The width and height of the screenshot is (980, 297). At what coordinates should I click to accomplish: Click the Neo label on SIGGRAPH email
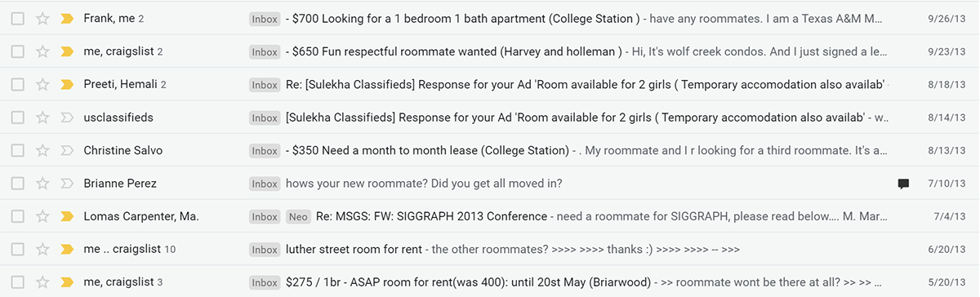(x=298, y=216)
